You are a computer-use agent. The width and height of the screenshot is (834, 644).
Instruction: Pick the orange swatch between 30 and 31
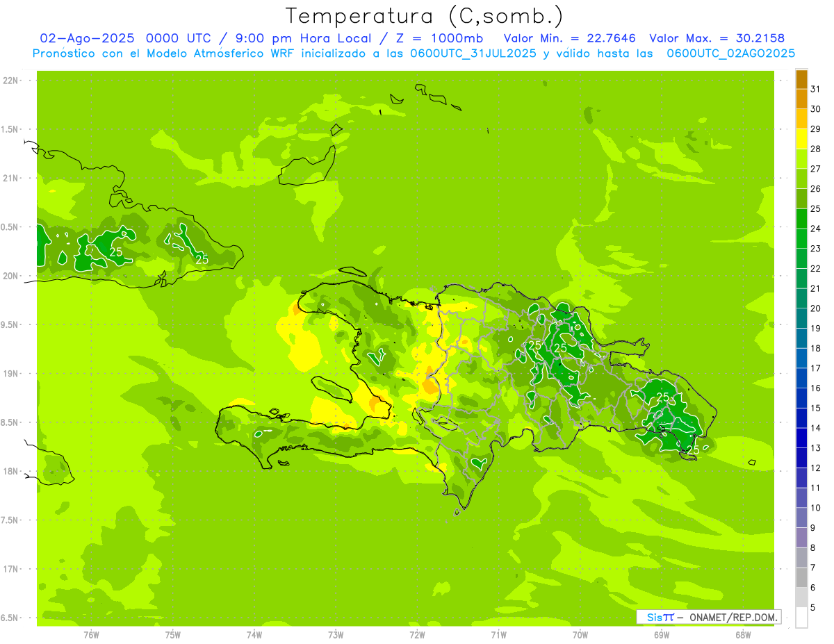click(801, 99)
